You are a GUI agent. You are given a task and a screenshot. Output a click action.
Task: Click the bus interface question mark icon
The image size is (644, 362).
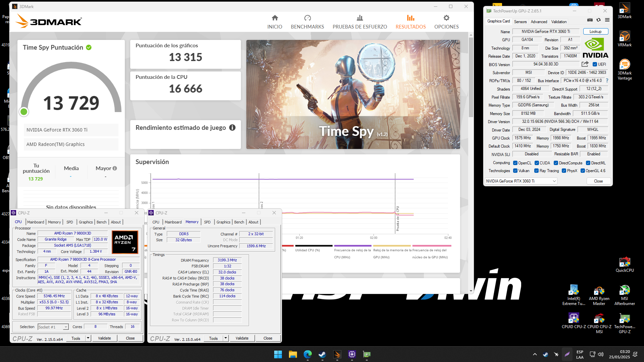pyautogui.click(x=607, y=81)
